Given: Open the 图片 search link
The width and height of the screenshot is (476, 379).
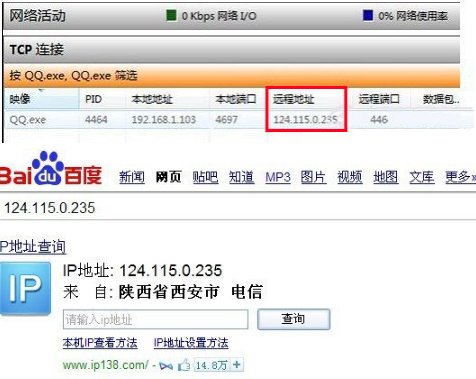Looking at the screenshot, I should pyautogui.click(x=313, y=177).
